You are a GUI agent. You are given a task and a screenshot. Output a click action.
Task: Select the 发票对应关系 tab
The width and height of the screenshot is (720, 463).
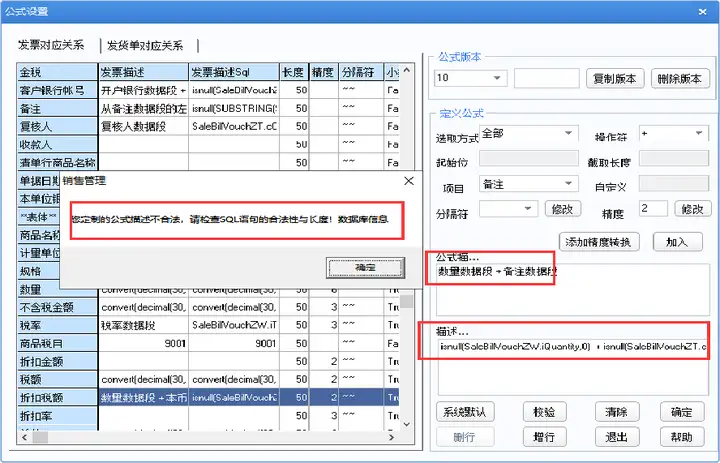[x=51, y=45]
